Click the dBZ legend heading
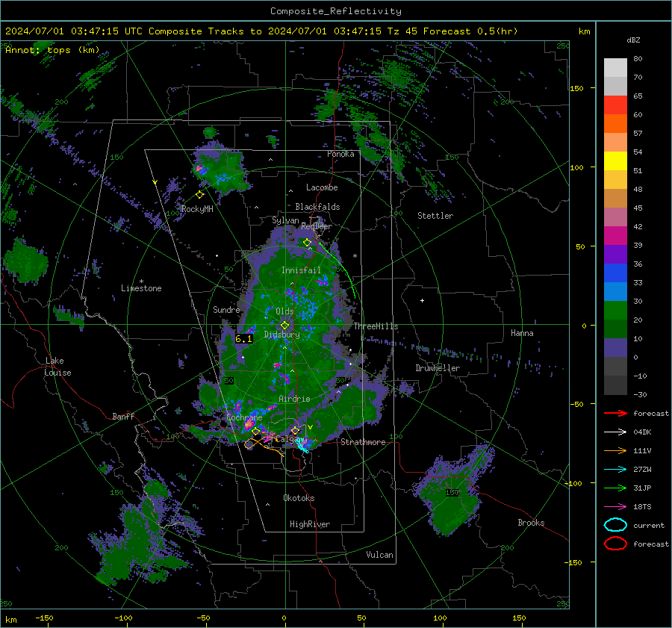This screenshot has width=672, height=628. click(633, 40)
